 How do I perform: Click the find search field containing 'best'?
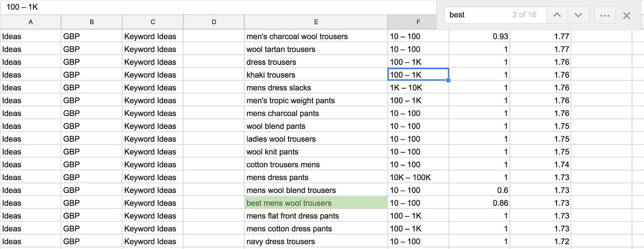point(477,15)
